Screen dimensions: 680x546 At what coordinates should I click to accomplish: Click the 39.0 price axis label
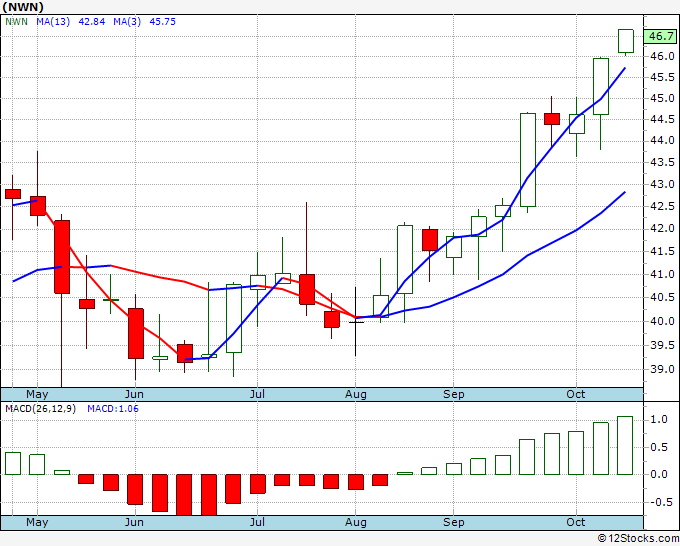pos(662,369)
